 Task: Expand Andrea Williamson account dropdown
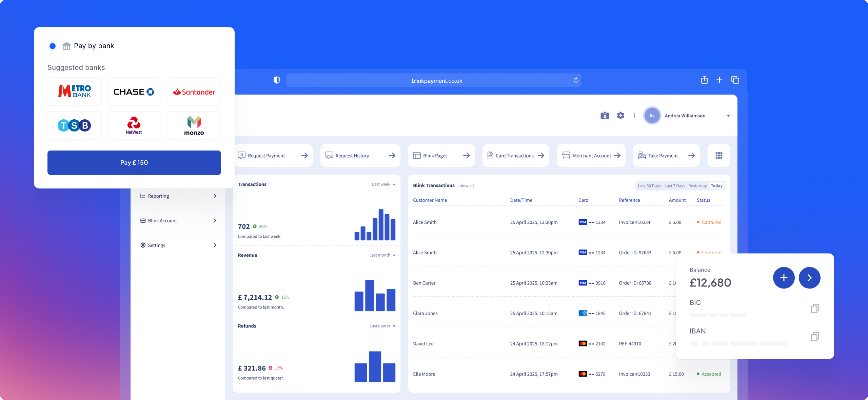click(x=728, y=116)
